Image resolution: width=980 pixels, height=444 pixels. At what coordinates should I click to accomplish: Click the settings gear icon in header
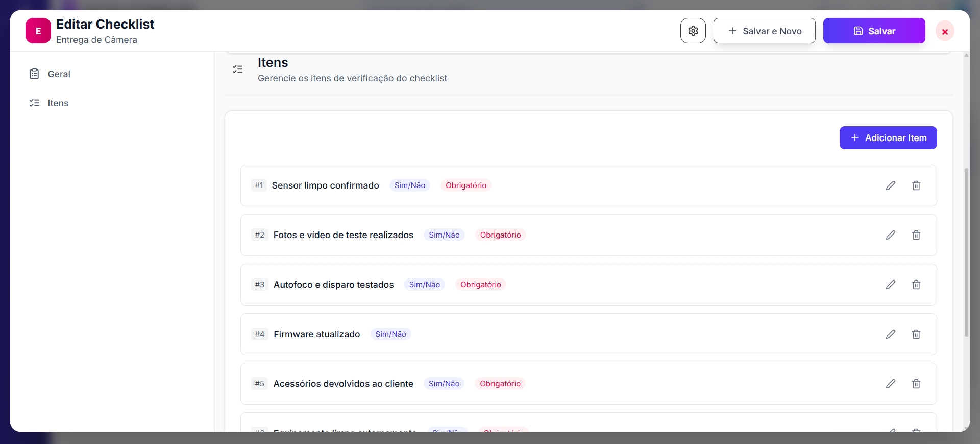click(693, 31)
